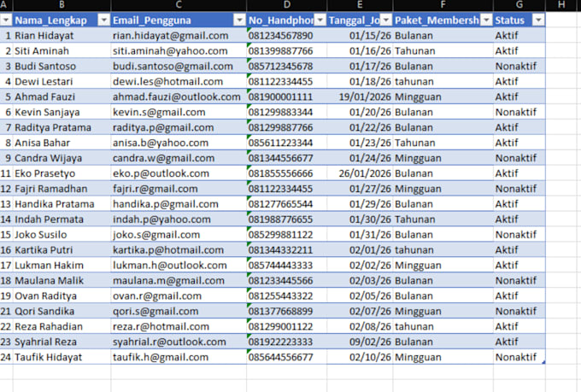This screenshot has width=581, height=392.
Task: Open filter dropdown for Status column
Action: (x=538, y=20)
